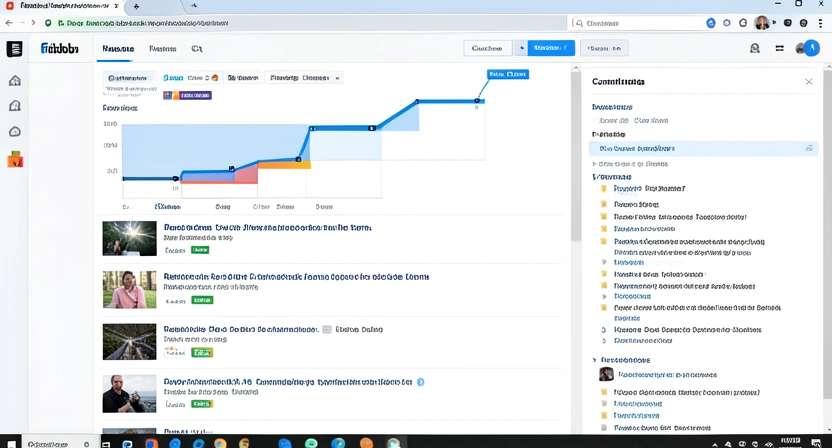The width and height of the screenshot is (832, 448).
Task: Click the blue circular extension icon in browser toolbar
Action: coord(711,23)
